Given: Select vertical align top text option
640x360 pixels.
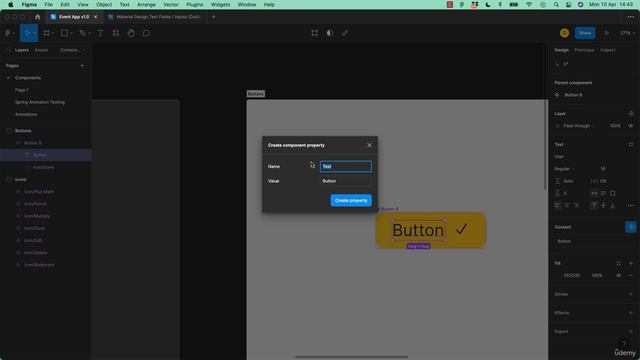Looking at the screenshot, I should click(594, 205).
